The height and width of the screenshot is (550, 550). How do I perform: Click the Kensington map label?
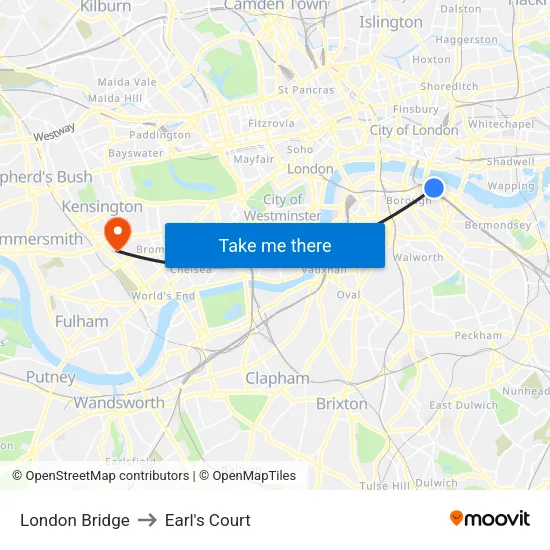click(x=102, y=207)
